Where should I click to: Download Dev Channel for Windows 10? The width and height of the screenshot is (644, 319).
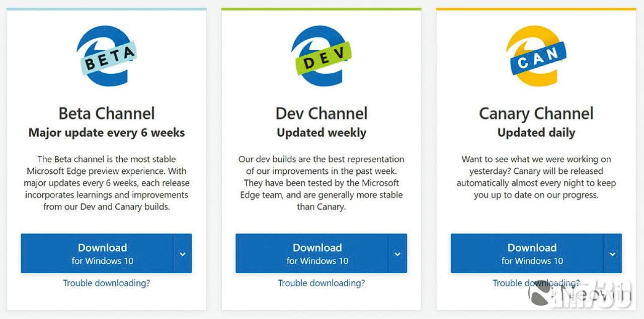click(x=312, y=254)
